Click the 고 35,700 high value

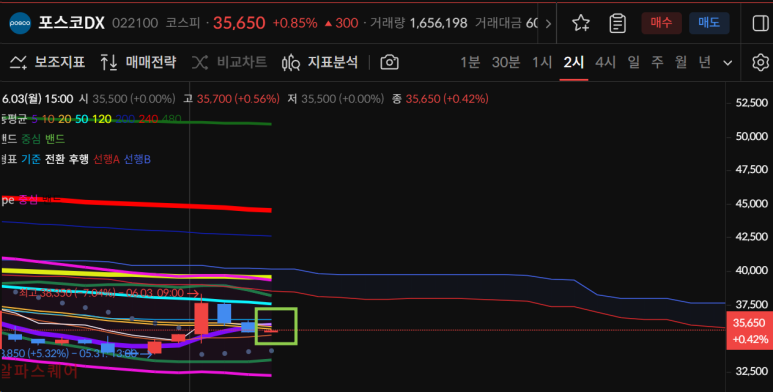click(x=231, y=99)
